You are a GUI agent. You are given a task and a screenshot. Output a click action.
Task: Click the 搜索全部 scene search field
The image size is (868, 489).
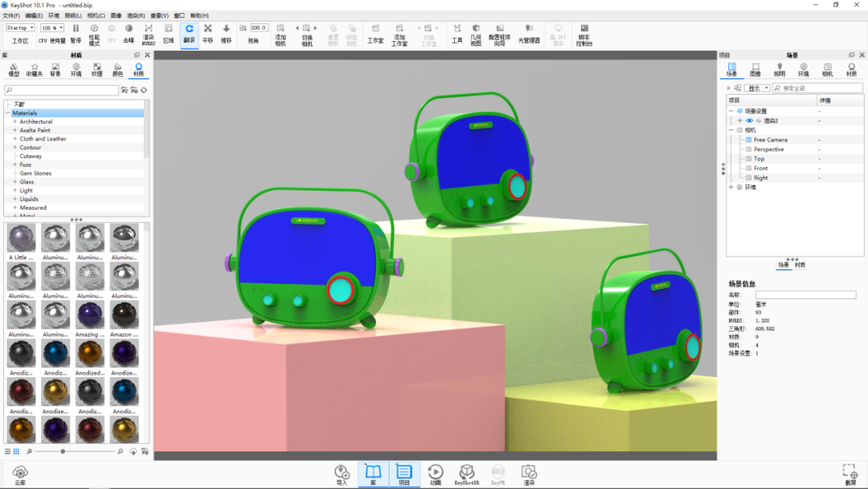[817, 88]
